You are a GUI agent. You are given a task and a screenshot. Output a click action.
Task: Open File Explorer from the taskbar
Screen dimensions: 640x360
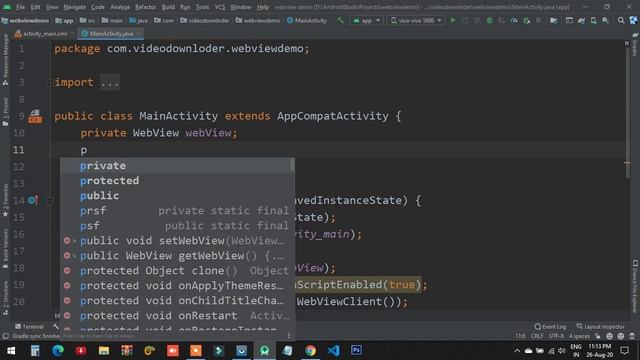click(104, 351)
